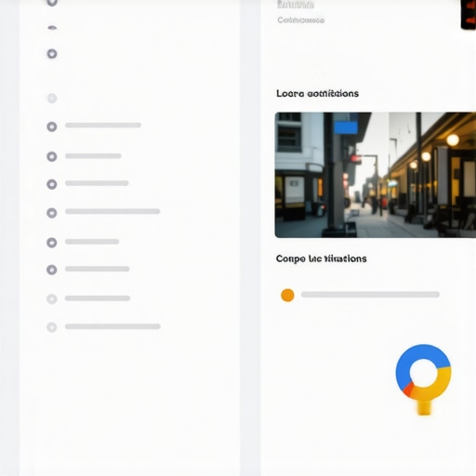This screenshot has width=476, height=476.
Task: Click the "Conpe" heading below the photo
Action: 321,258
